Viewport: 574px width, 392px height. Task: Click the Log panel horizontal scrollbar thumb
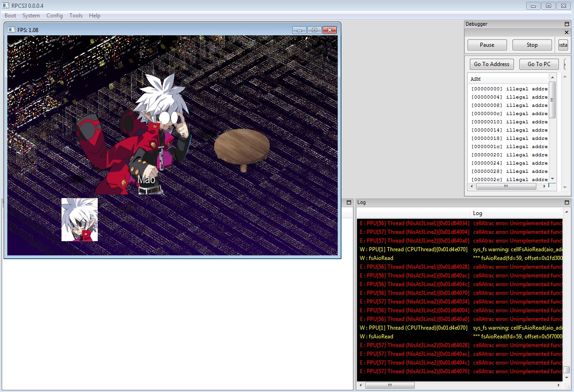pos(390,386)
